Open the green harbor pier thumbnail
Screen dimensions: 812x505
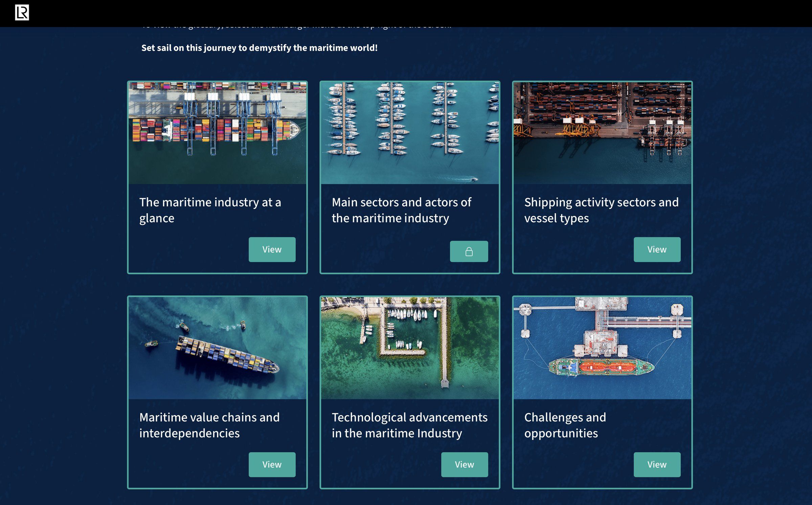[x=410, y=348]
